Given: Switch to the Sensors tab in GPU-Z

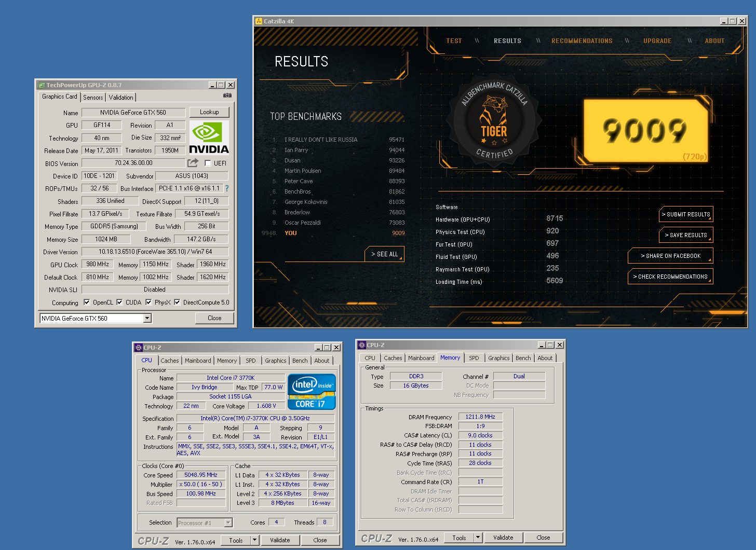Looking at the screenshot, I should [x=93, y=98].
